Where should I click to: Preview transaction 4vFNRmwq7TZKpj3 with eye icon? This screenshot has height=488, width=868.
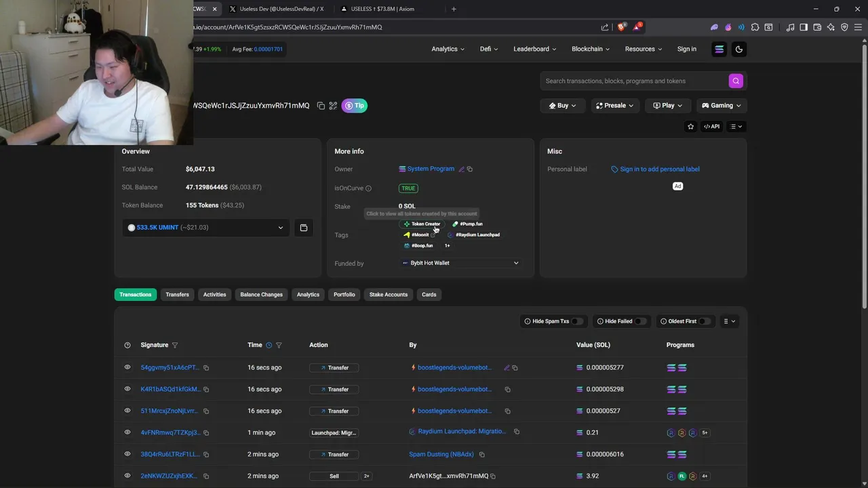(x=127, y=432)
